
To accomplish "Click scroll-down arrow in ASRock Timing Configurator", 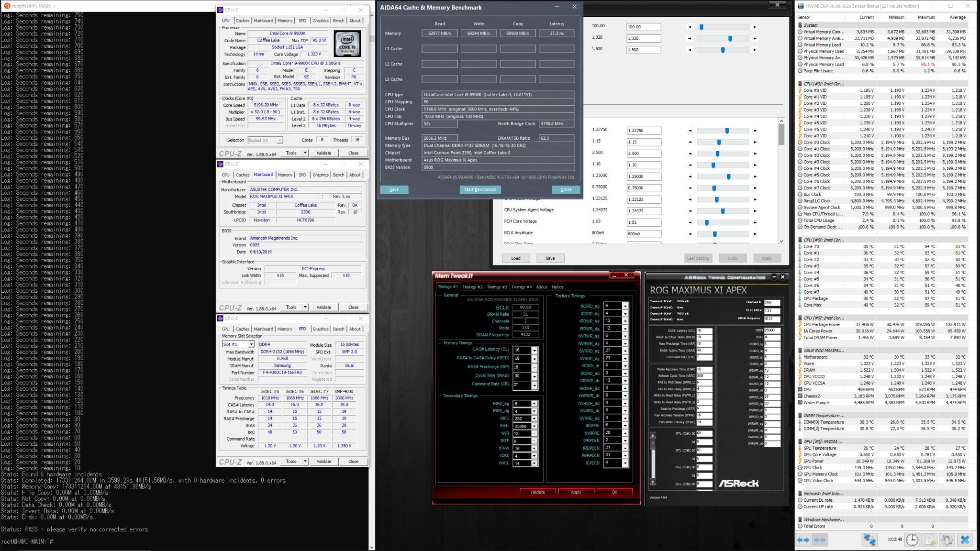I will pyautogui.click(x=653, y=482).
